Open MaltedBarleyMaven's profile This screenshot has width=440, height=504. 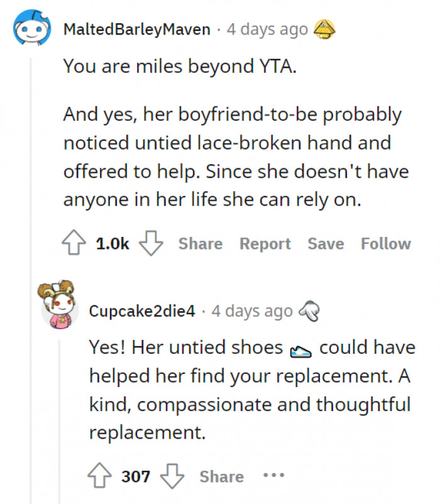click(x=138, y=29)
